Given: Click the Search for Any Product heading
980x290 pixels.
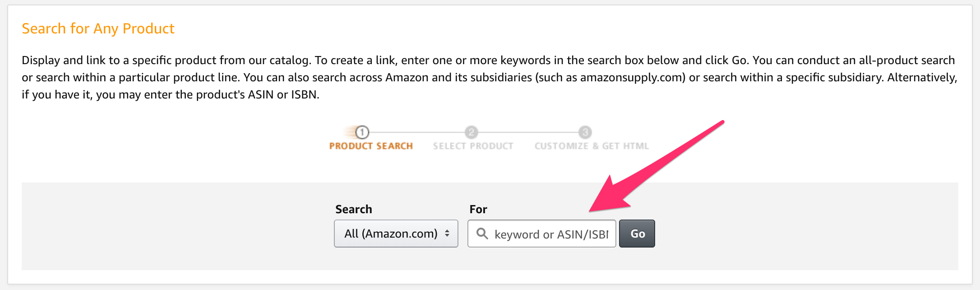Looking at the screenshot, I should point(98,28).
